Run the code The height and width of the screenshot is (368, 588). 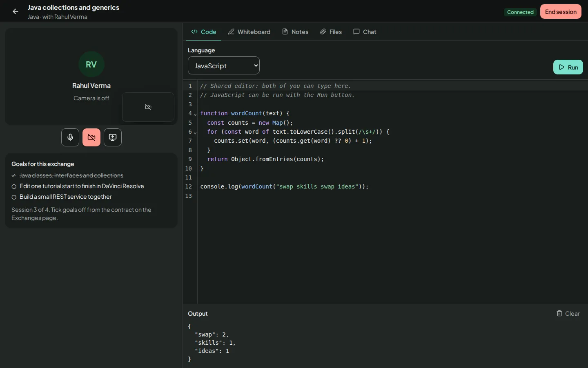(x=568, y=67)
